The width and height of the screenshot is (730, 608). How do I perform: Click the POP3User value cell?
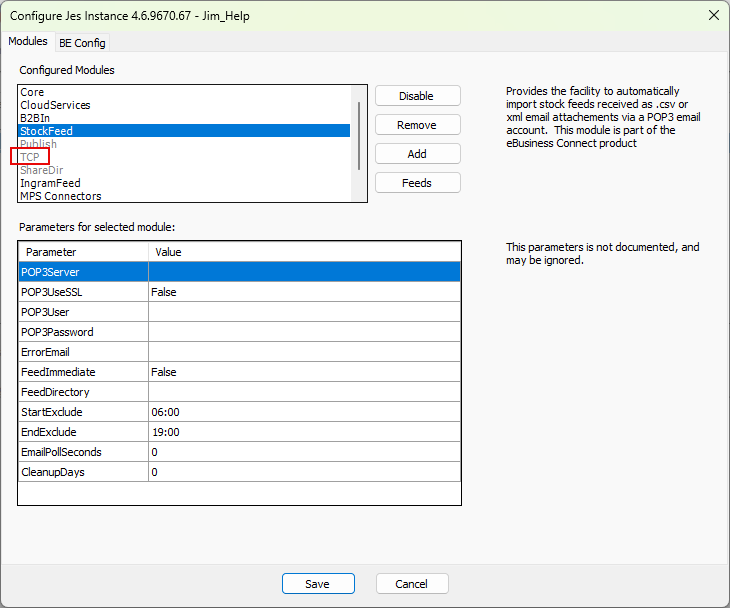pyautogui.click(x=304, y=312)
